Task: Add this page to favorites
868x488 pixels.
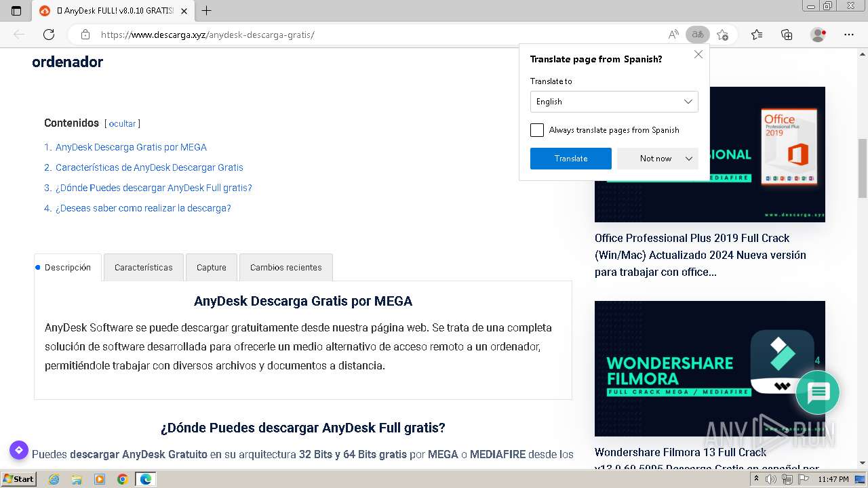Action: [723, 35]
